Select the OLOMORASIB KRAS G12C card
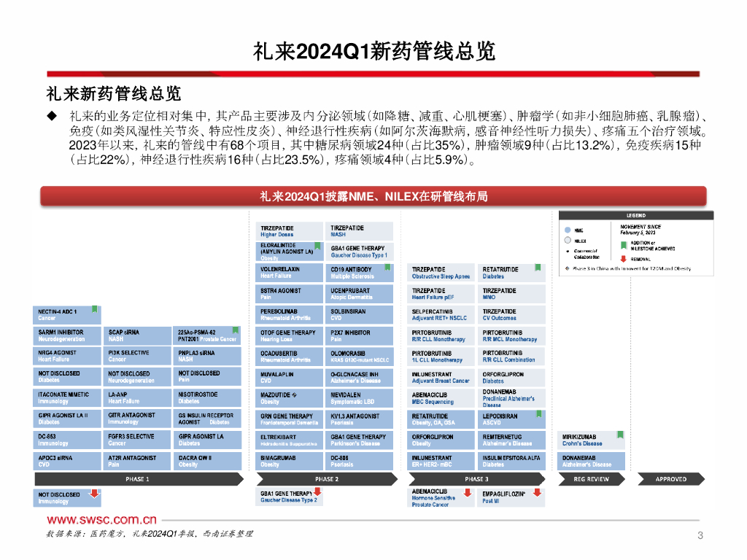Image resolution: width=747 pixels, height=560 pixels. pyautogui.click(x=359, y=357)
